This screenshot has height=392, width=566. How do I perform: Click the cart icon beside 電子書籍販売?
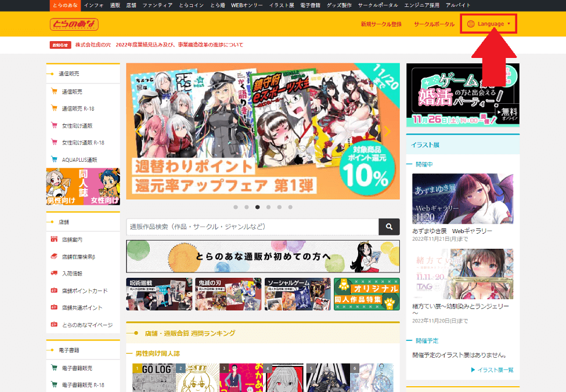click(54, 368)
